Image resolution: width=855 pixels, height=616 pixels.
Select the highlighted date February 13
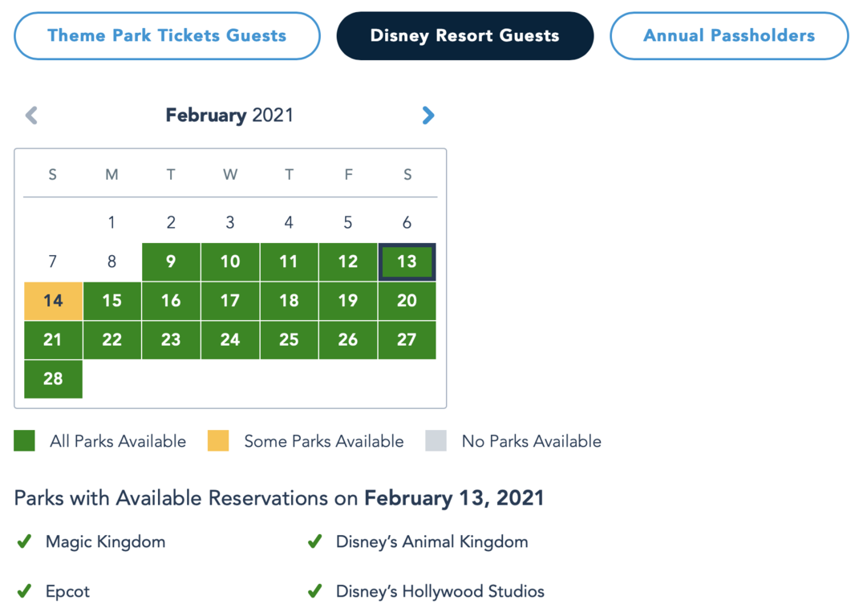[x=407, y=261]
